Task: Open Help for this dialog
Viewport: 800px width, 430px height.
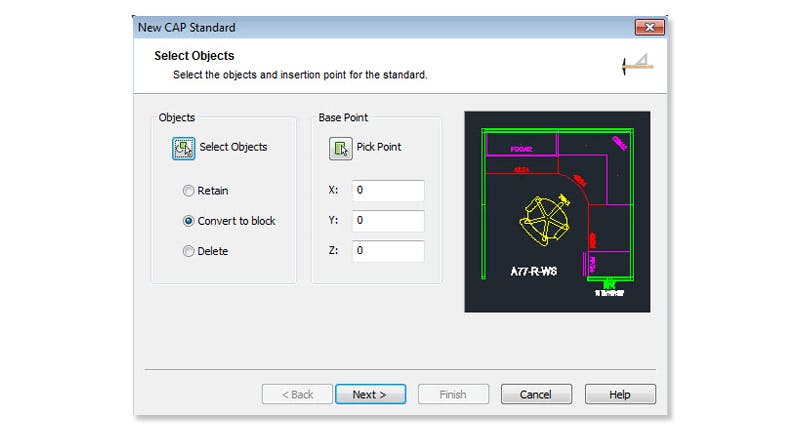Action: tap(620, 394)
